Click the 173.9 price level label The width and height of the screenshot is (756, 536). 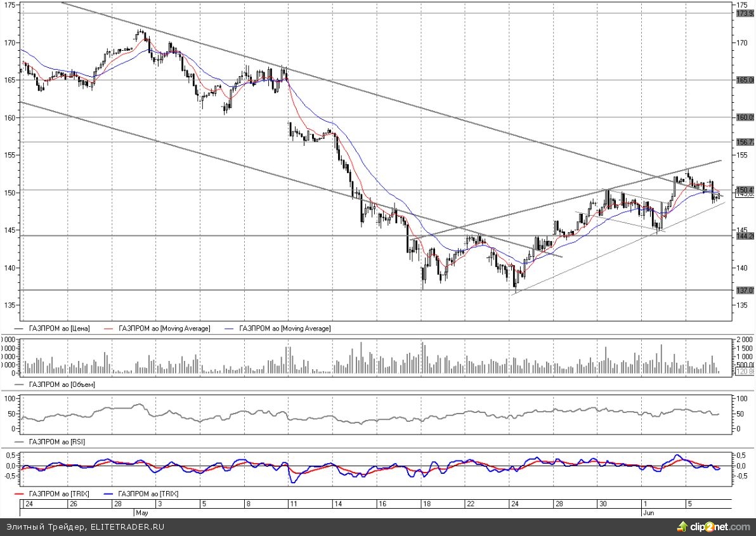click(x=744, y=13)
